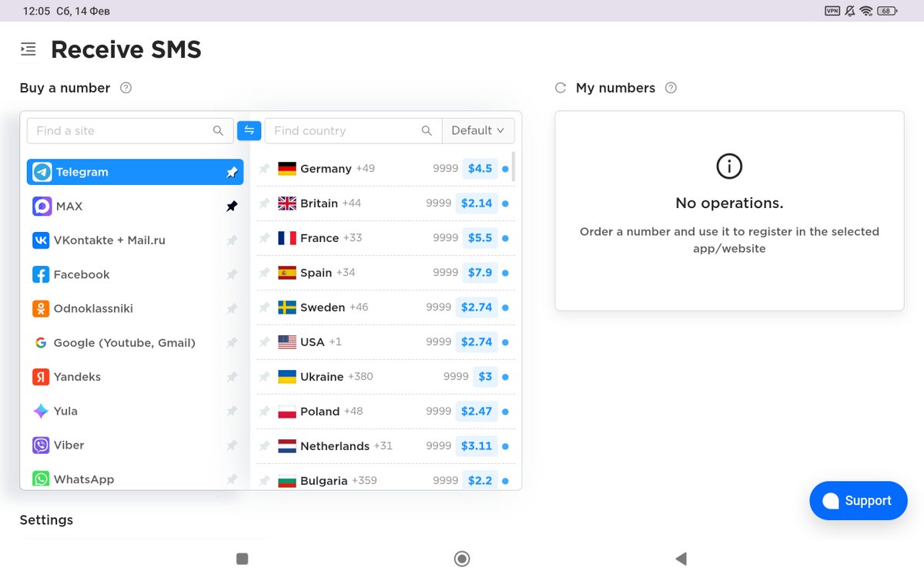Tap the VPN status bar indicator
Screen dimensions: 924x578
tap(832, 11)
